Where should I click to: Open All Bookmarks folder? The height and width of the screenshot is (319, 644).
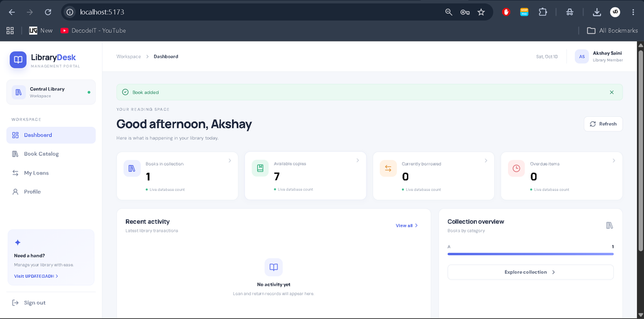tap(613, 30)
